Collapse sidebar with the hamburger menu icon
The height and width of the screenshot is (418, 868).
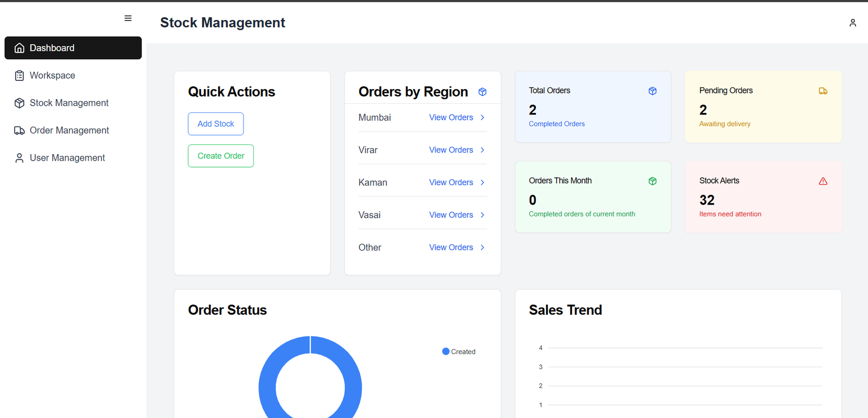(x=128, y=18)
